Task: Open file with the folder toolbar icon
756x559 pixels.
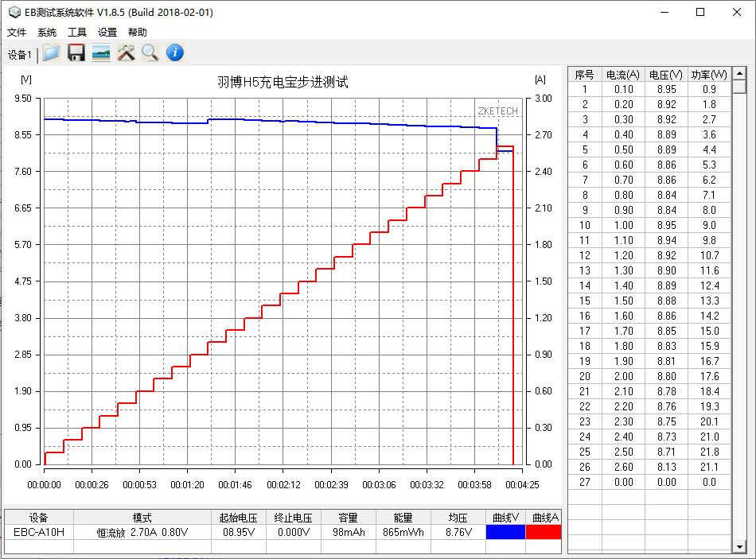Action: pos(51,52)
